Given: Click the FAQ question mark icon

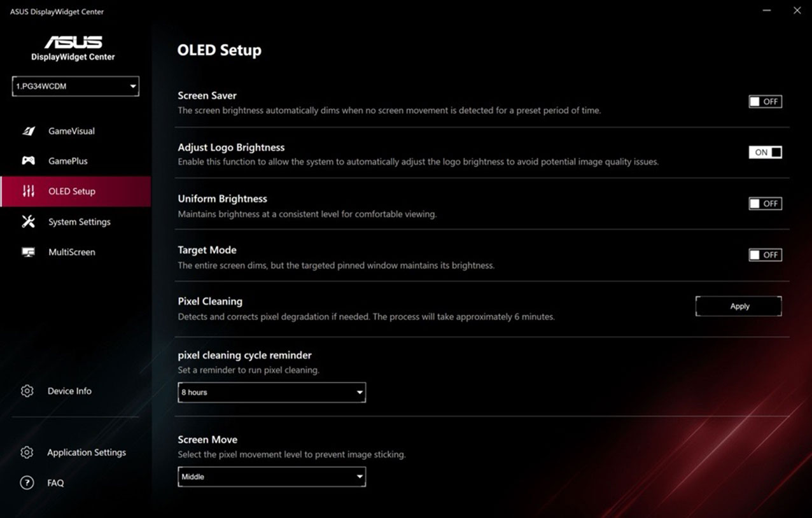Looking at the screenshot, I should (x=27, y=482).
